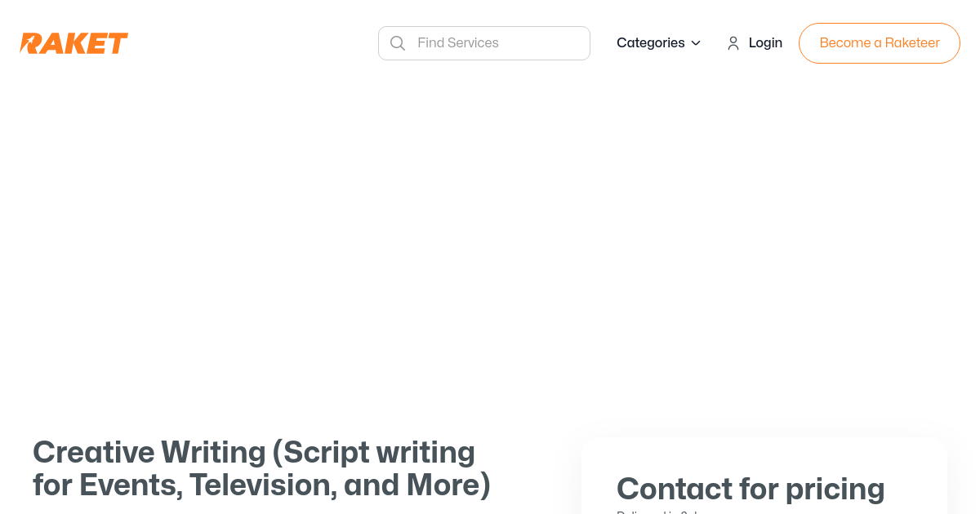Open the Login menu item
The width and height of the screenshot is (980, 514).
click(765, 42)
